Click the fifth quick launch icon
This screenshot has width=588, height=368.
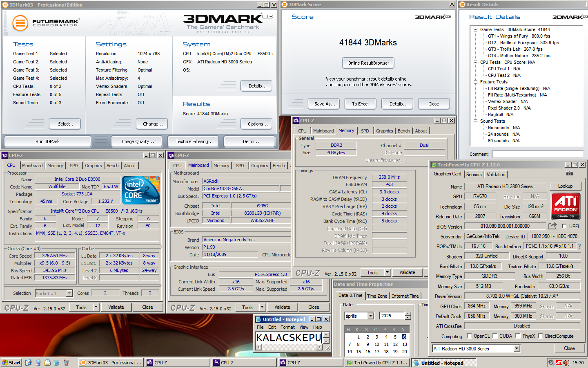[x=66, y=363]
